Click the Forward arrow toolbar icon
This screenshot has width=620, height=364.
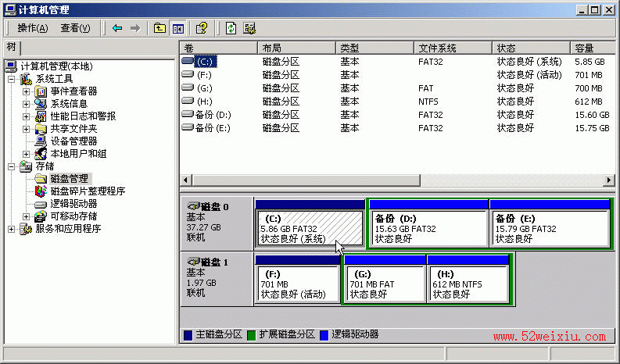135,28
